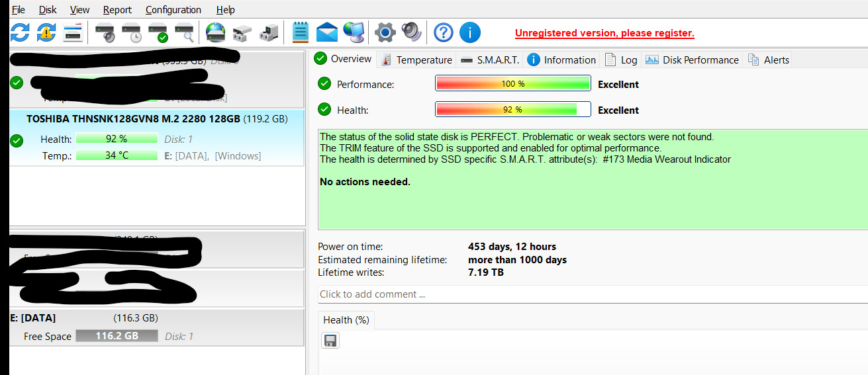Click green check icon beside Performance
The width and height of the screenshot is (868, 375).
click(324, 84)
